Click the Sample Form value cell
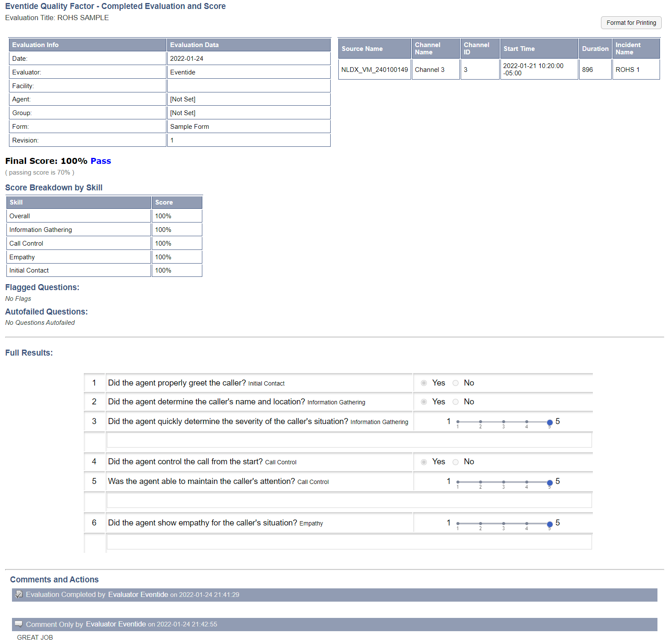 click(x=189, y=126)
